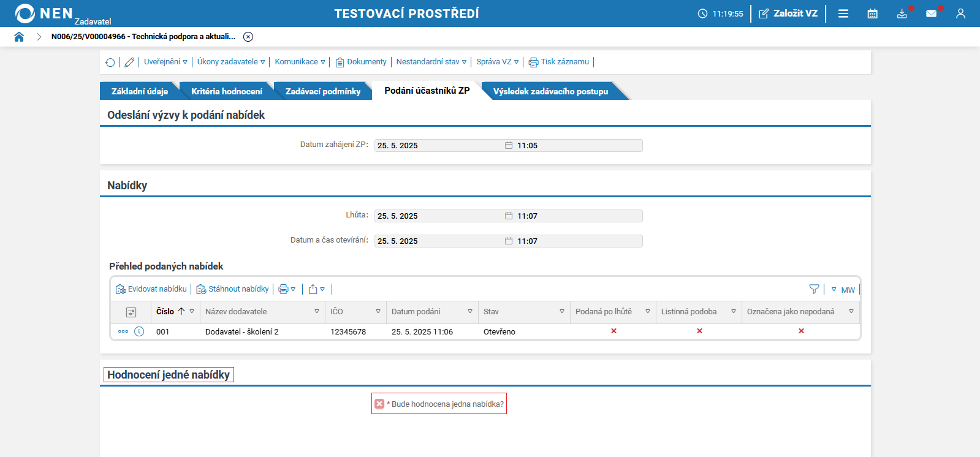Click the Založit VZ button
Image resolution: width=980 pixels, height=457 pixels.
788,13
